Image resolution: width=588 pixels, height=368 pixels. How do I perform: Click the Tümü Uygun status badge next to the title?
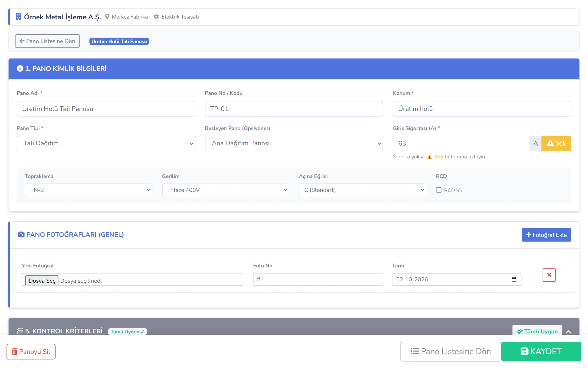pyautogui.click(x=127, y=331)
